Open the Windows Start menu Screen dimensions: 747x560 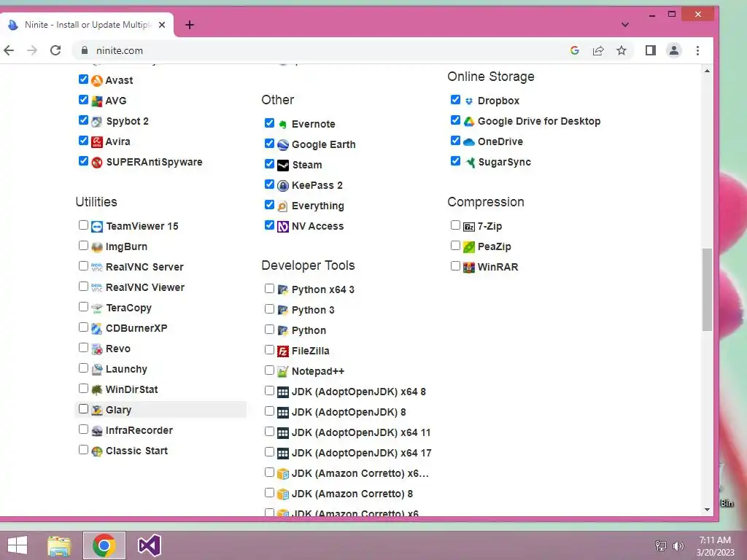[18, 545]
